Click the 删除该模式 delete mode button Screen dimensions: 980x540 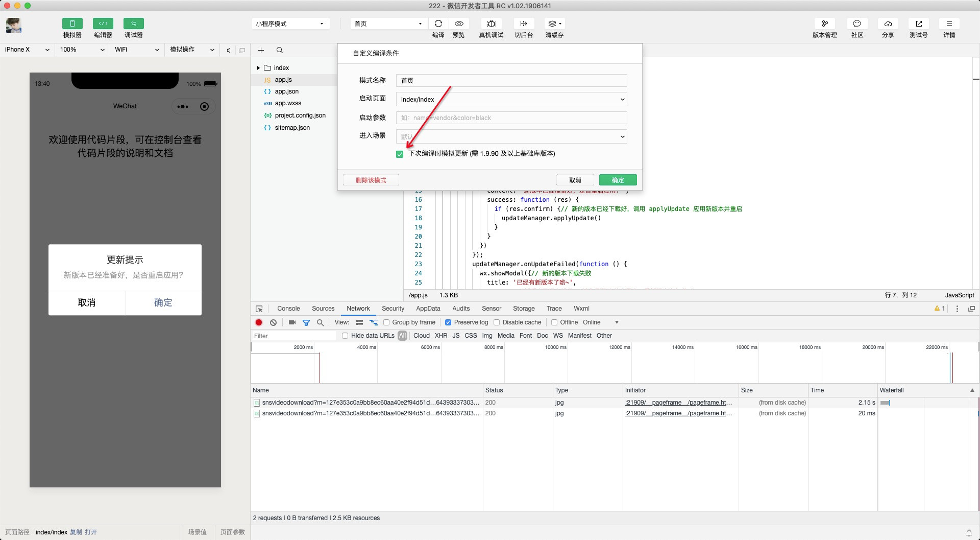(x=371, y=180)
